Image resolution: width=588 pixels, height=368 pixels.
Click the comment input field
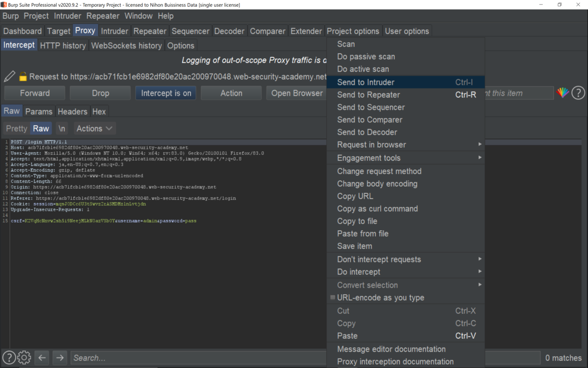coord(519,93)
